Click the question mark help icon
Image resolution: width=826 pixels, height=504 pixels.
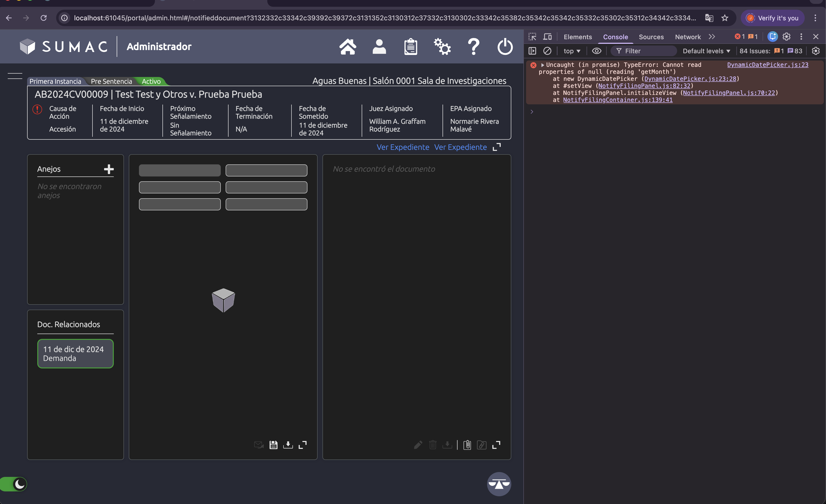pyautogui.click(x=473, y=46)
